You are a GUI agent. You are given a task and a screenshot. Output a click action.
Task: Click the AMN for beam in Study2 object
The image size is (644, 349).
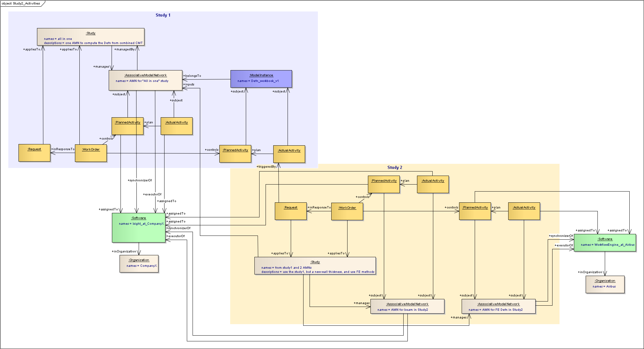[407, 306]
